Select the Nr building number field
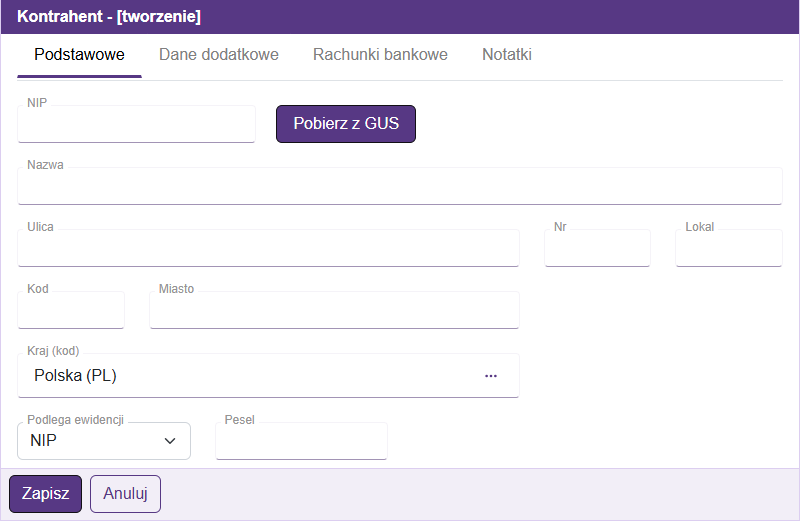Screen dimensions: 800x521 tap(597, 249)
